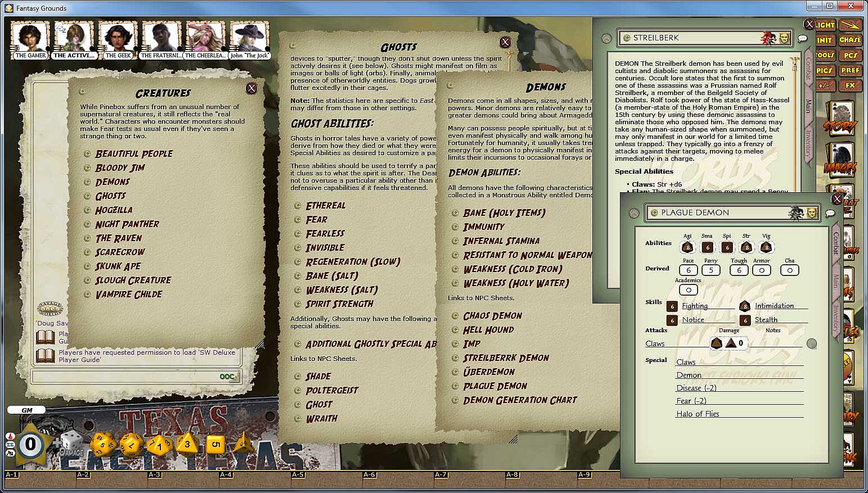
Task: Open the Infernal Stamina demon ability
Action: 501,241
